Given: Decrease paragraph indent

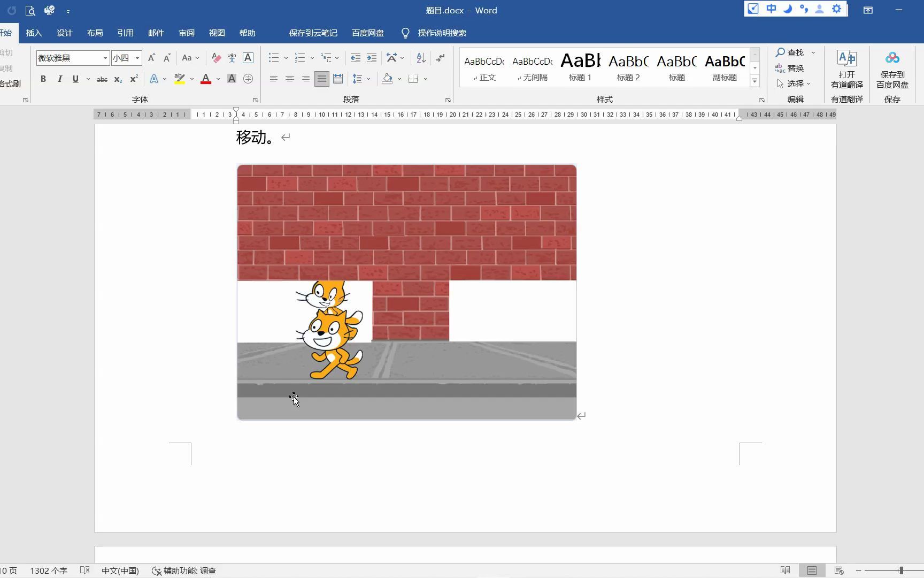Looking at the screenshot, I should click(355, 58).
